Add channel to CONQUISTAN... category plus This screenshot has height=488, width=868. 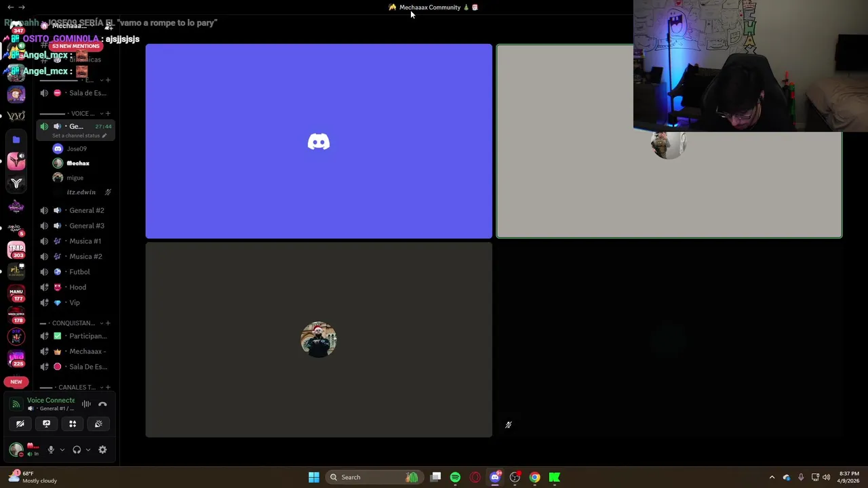[108, 323]
